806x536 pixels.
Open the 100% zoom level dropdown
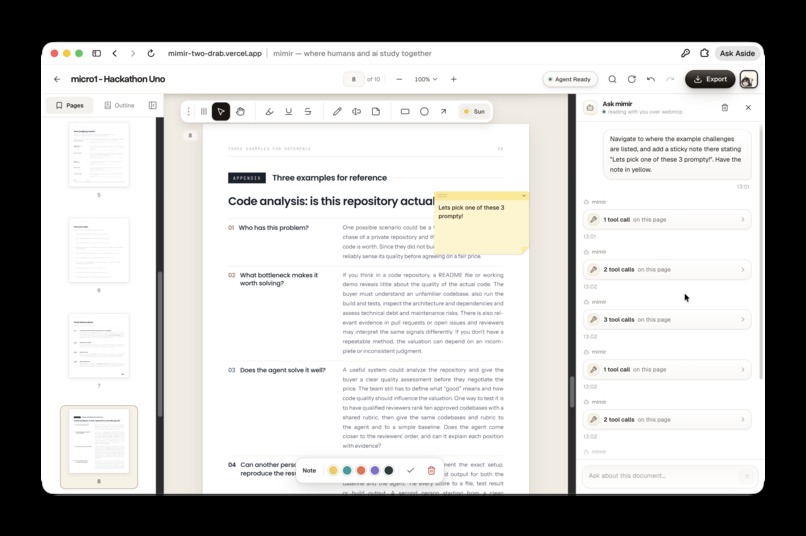pos(426,79)
